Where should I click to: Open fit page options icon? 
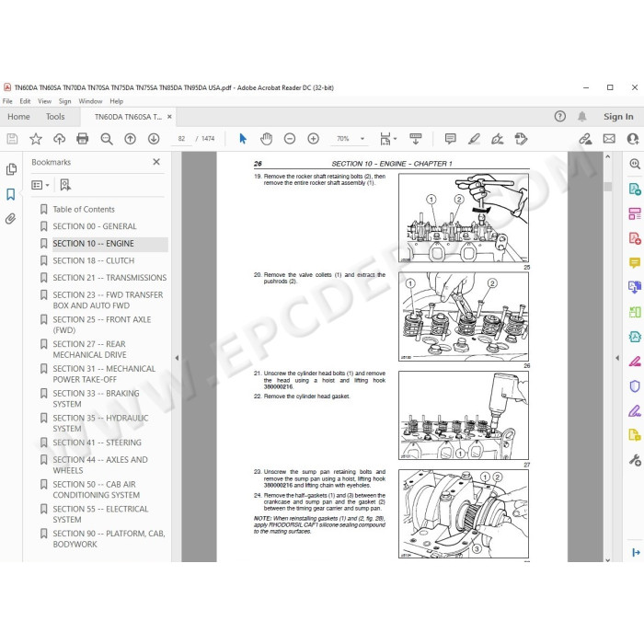click(387, 139)
